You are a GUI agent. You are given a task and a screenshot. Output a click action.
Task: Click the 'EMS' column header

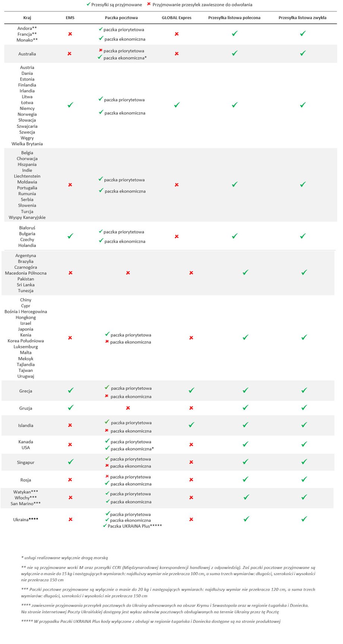coord(70,18)
